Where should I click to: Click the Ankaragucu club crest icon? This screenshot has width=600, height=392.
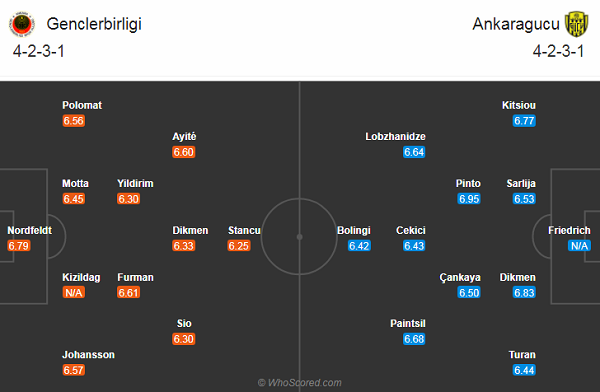click(x=577, y=24)
